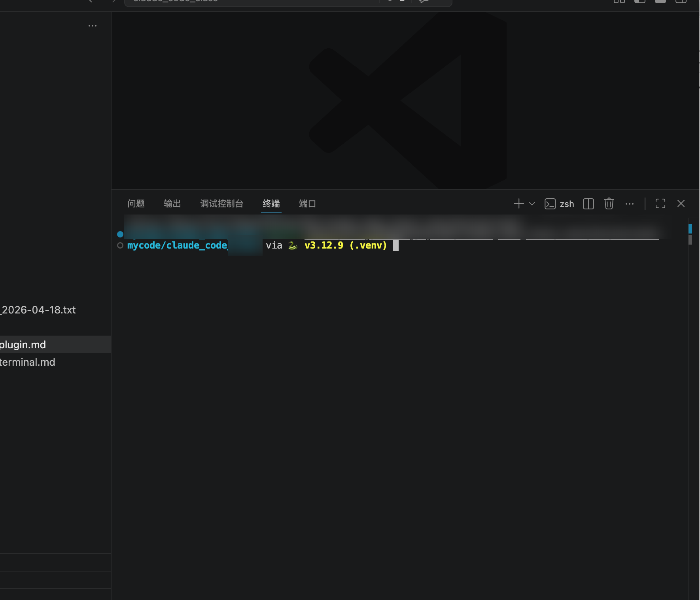This screenshot has height=600, width=700.
Task: Close the bottom panel
Action: click(681, 203)
